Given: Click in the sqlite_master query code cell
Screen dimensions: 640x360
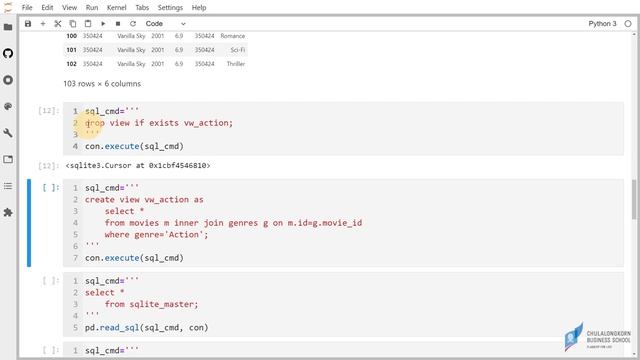Looking at the screenshot, I should click(x=343, y=304).
